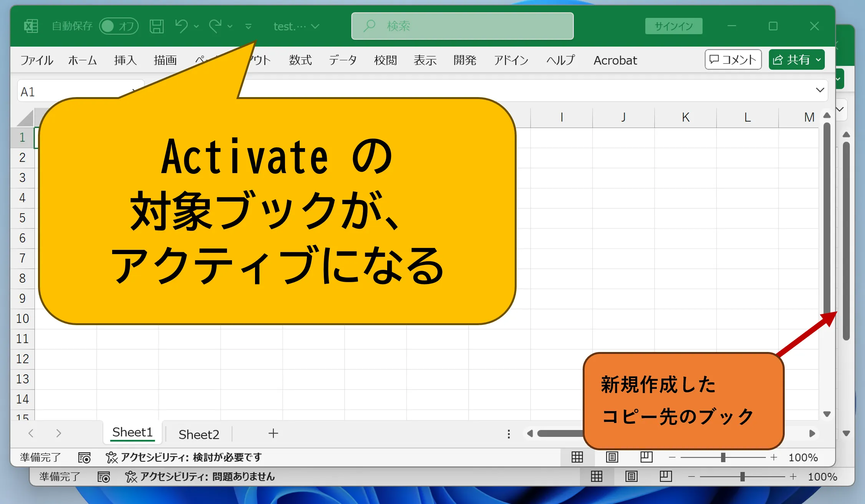Open the 数式 ribbon tab
865x504 pixels.
pos(300,60)
